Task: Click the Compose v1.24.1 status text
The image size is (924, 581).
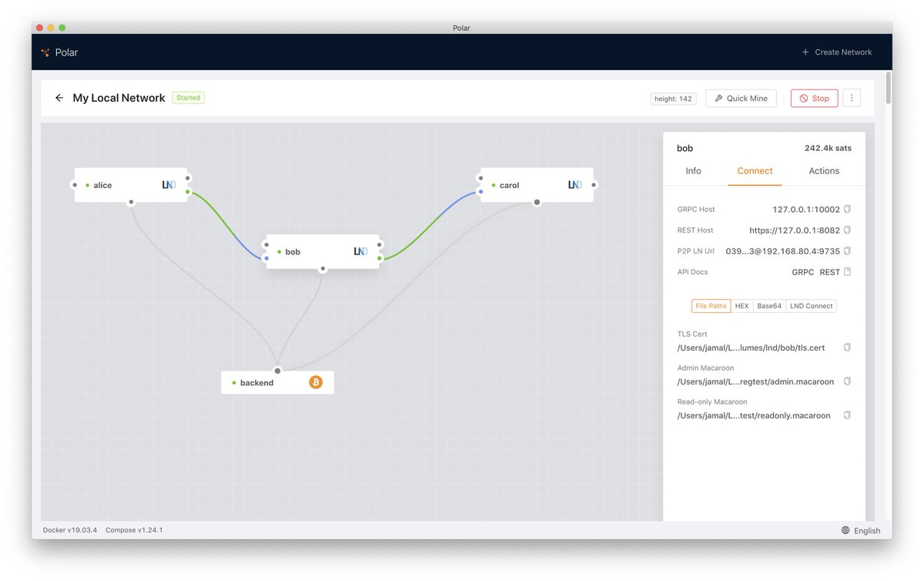Action: click(x=134, y=530)
